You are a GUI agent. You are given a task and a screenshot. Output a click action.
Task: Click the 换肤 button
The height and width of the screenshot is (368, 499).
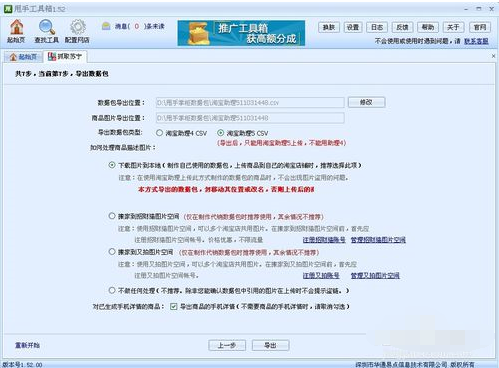pyautogui.click(x=329, y=27)
